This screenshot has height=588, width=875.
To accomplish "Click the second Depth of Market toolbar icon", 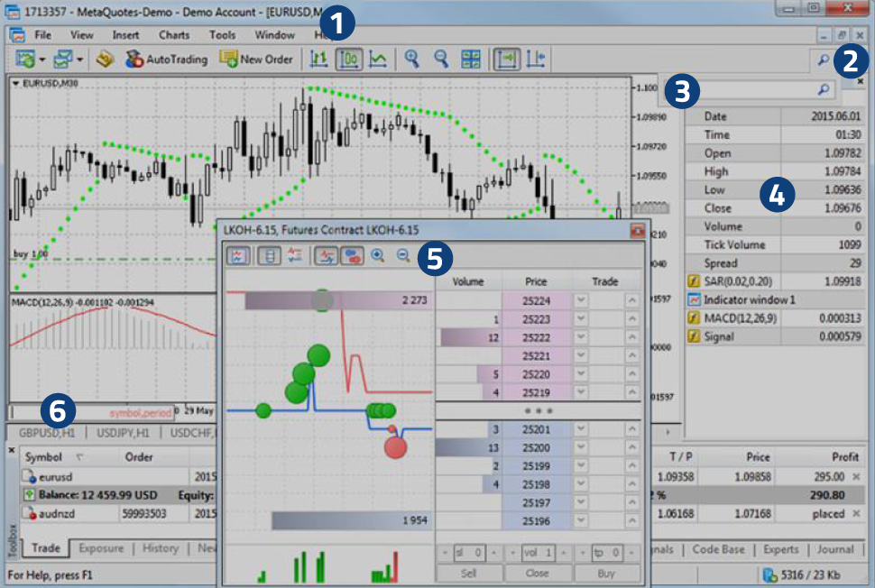I will click(270, 255).
